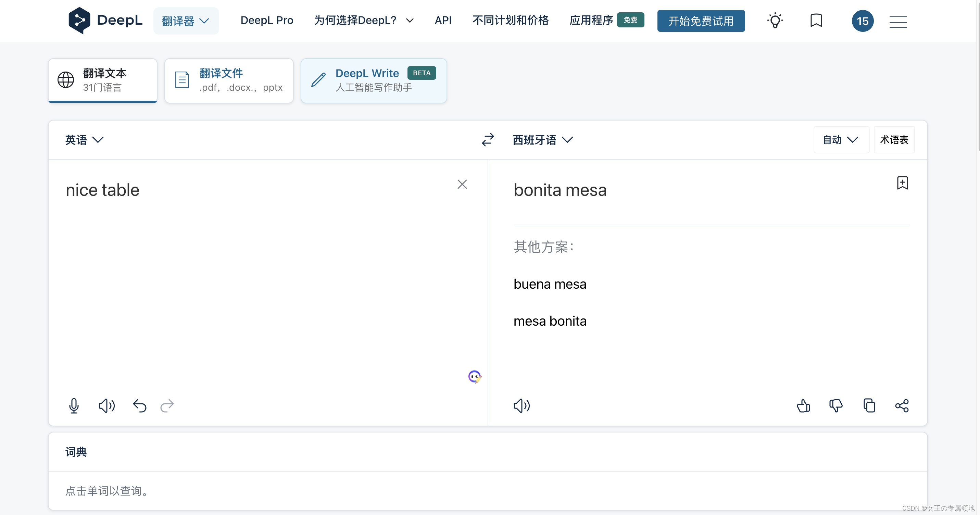Click the microphone dictation icon
Viewport: 980px width, 515px height.
(74, 405)
